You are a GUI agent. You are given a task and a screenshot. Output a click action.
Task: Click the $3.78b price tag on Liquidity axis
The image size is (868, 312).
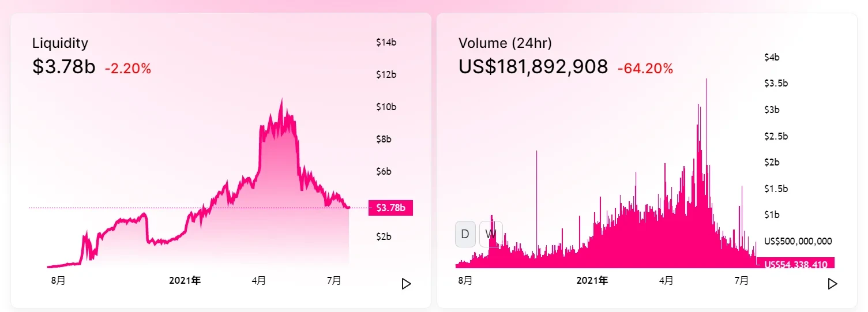click(x=390, y=208)
